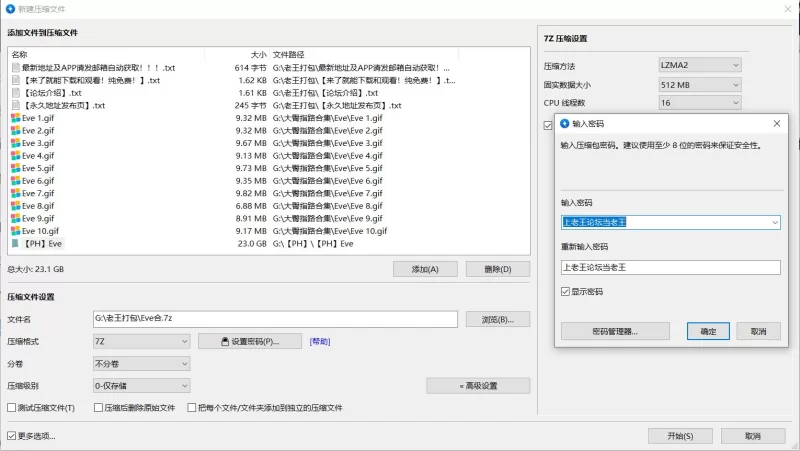This screenshot has width=800, height=451.
Task: Expand the 输入密码 combo box arrow
Action: coord(774,222)
